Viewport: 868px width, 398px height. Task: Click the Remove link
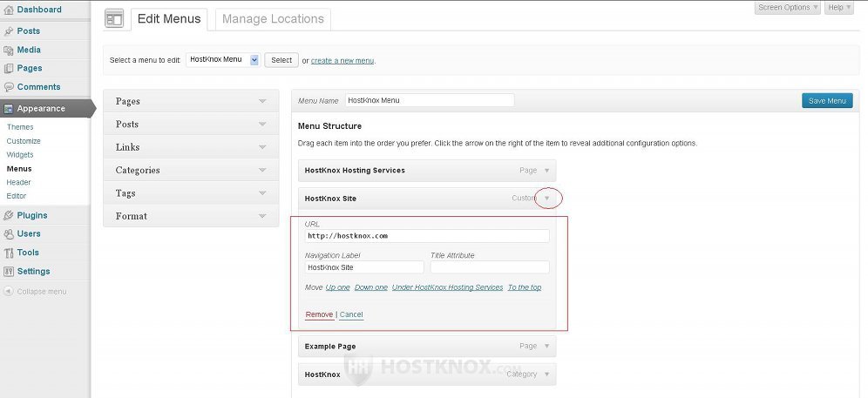click(x=320, y=314)
